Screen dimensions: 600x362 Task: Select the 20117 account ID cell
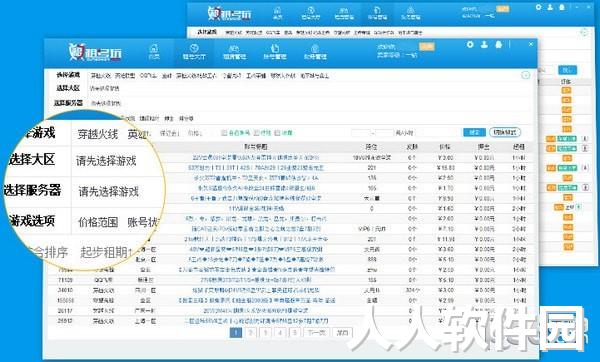(x=65, y=311)
